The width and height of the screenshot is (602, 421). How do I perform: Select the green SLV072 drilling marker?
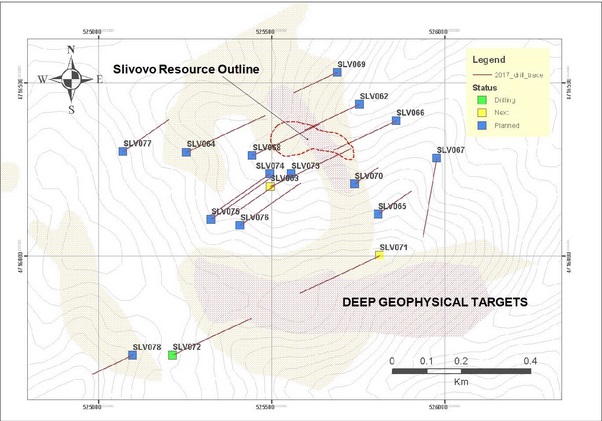point(173,355)
